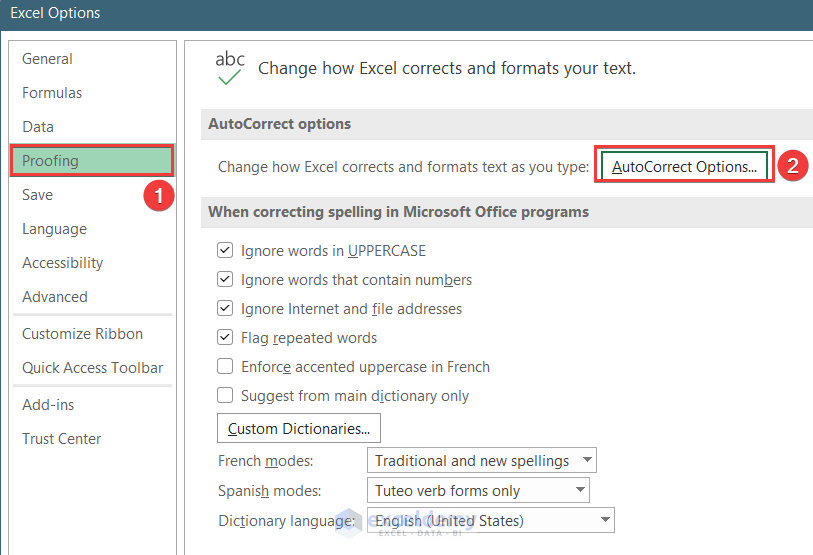Image resolution: width=813 pixels, height=555 pixels.
Task: Toggle Ignore words in UPPERCASE checkbox
Action: (x=225, y=251)
